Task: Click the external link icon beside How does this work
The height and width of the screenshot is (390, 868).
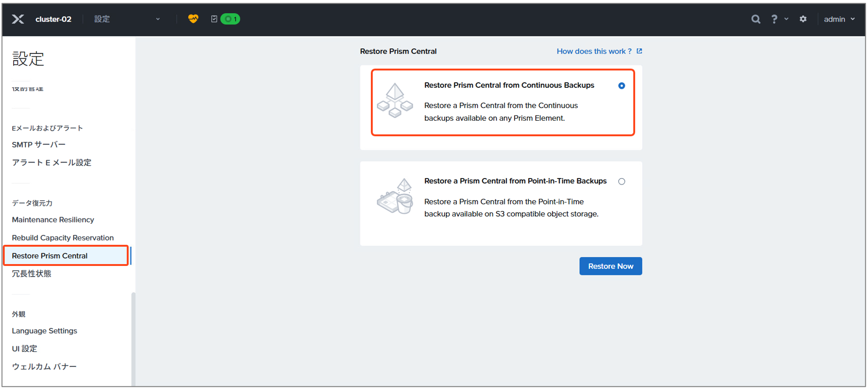Action: coord(639,51)
